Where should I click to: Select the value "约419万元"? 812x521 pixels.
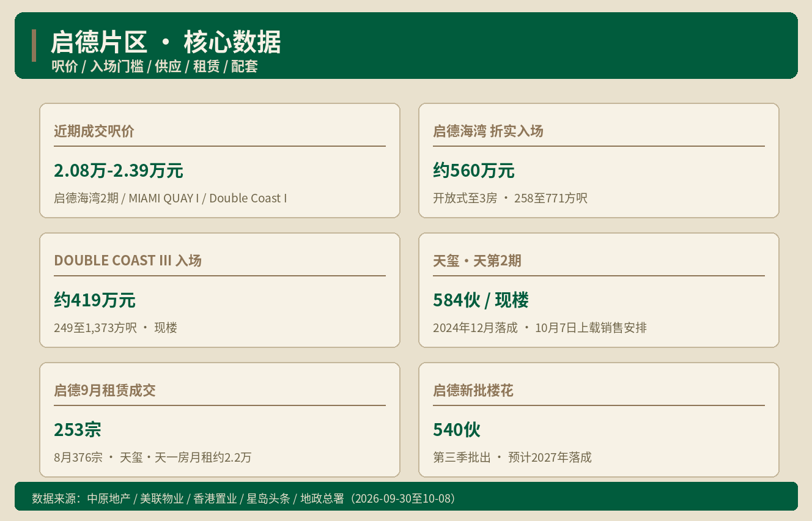click(95, 300)
